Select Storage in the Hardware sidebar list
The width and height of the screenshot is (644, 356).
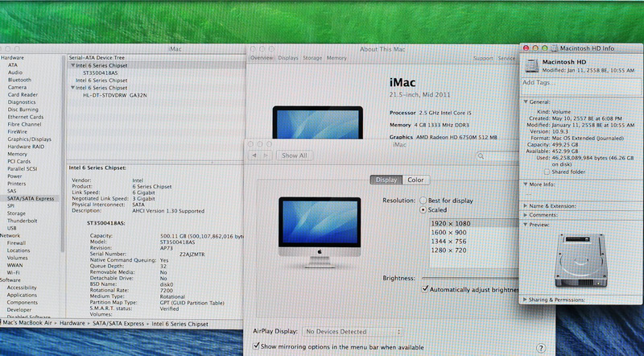pyautogui.click(x=16, y=213)
